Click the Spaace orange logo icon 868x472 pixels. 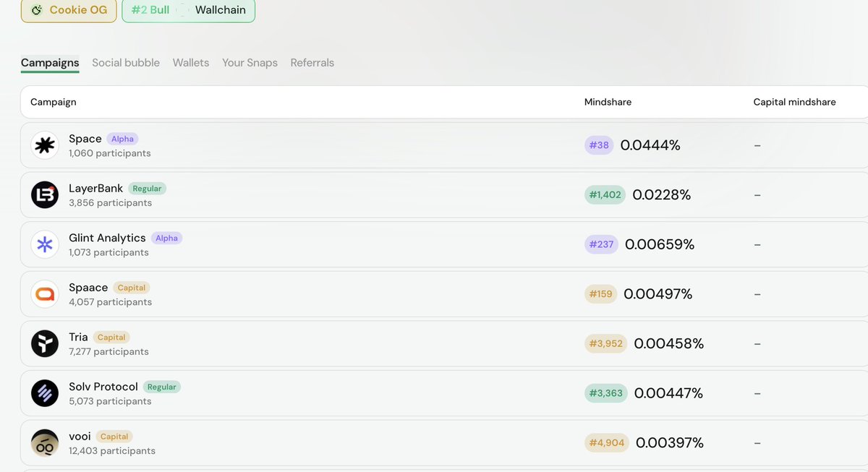click(x=45, y=293)
